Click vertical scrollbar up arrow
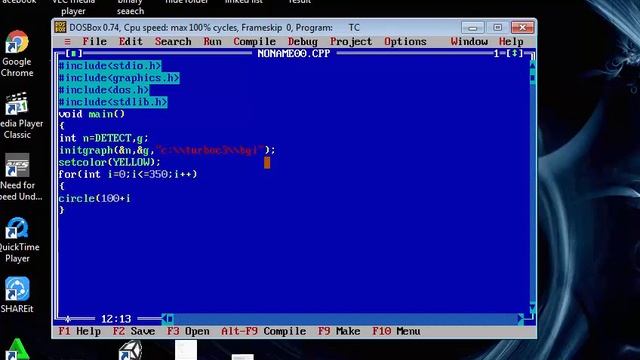The width and height of the screenshot is (640, 360). [532, 65]
